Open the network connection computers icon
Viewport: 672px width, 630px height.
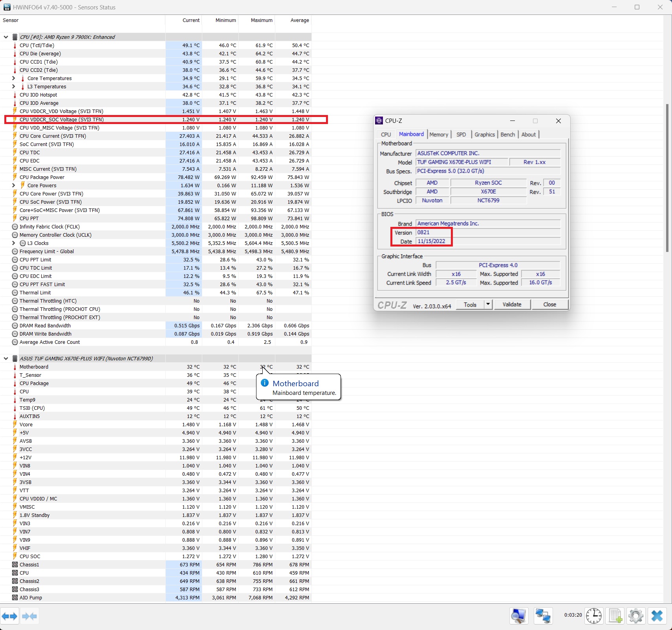tap(543, 616)
